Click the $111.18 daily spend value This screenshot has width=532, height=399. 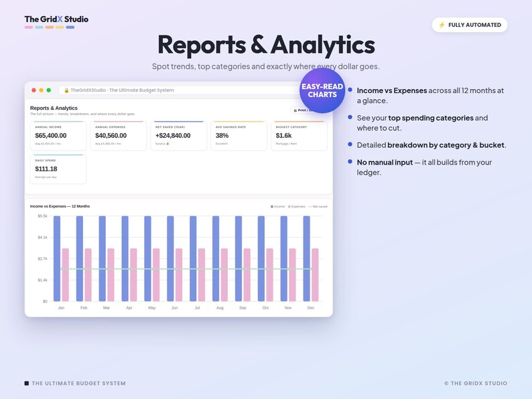pos(46,169)
